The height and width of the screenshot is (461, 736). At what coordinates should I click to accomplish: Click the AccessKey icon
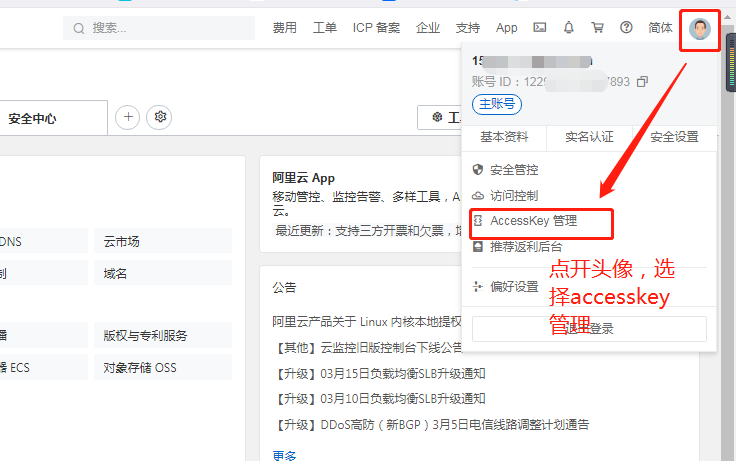(478, 220)
